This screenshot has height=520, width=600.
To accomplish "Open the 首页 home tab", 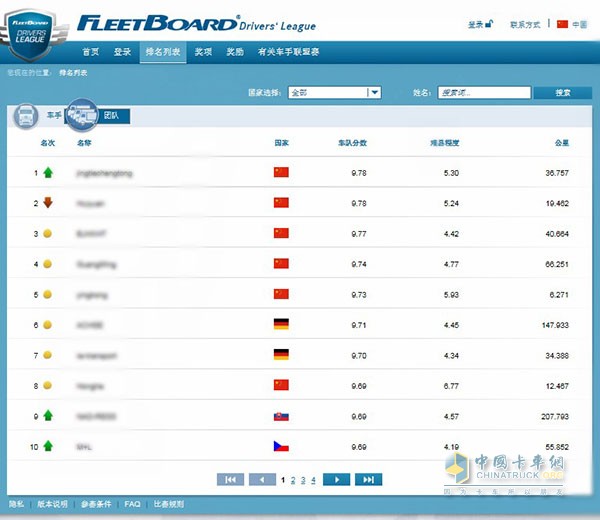I will tap(90, 51).
